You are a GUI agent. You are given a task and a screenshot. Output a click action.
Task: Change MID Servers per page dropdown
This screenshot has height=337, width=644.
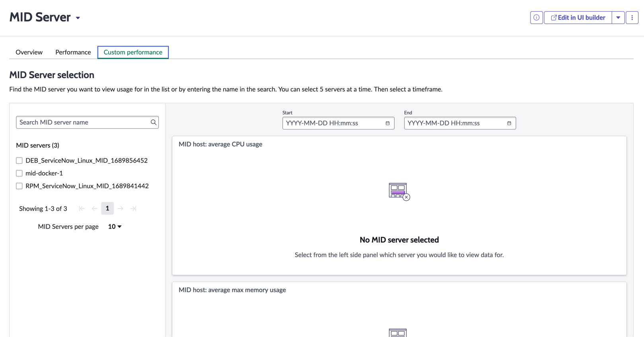point(115,227)
